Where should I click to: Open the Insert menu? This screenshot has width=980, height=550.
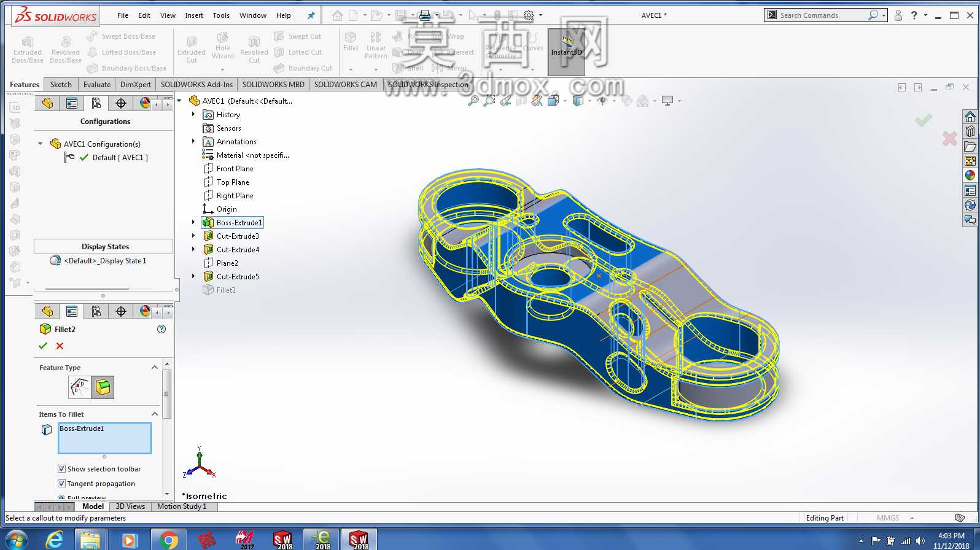tap(194, 15)
